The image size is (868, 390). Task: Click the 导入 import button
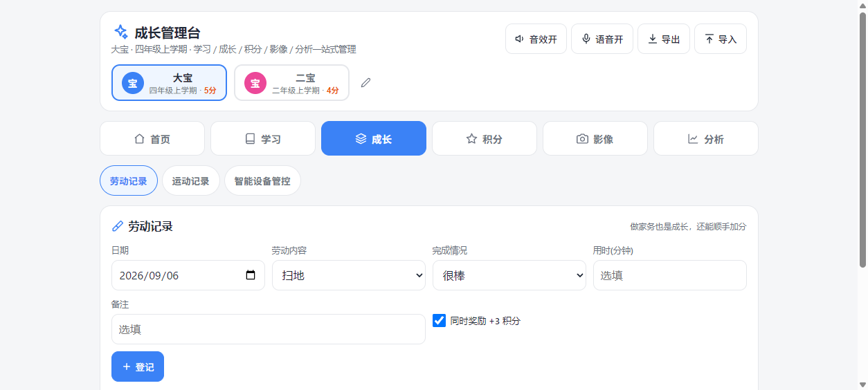(x=721, y=39)
